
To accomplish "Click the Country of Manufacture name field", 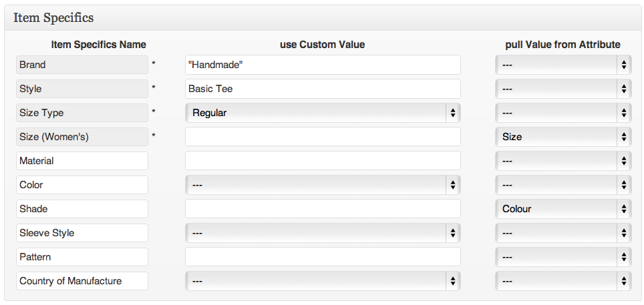I will pyautogui.click(x=82, y=281).
